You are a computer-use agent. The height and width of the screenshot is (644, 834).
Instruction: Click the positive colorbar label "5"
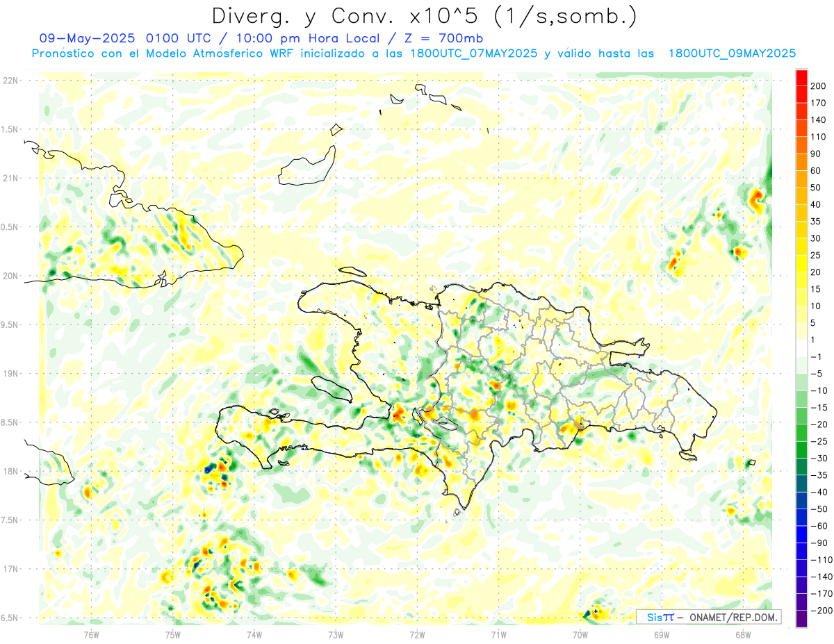(814, 323)
